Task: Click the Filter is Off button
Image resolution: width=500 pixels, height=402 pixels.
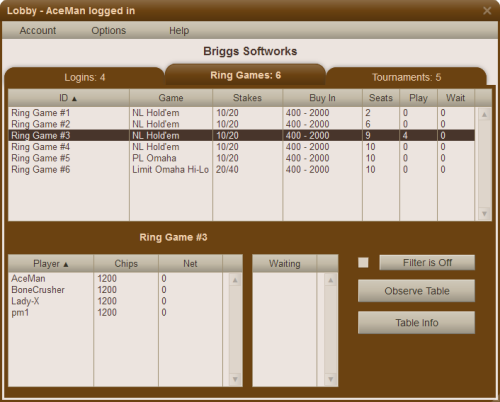Action: coord(427,263)
